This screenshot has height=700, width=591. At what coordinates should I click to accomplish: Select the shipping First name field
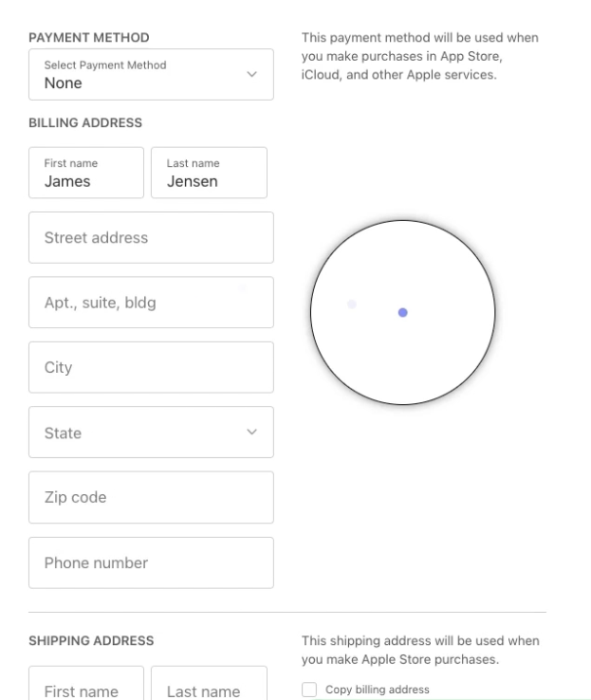click(86, 688)
